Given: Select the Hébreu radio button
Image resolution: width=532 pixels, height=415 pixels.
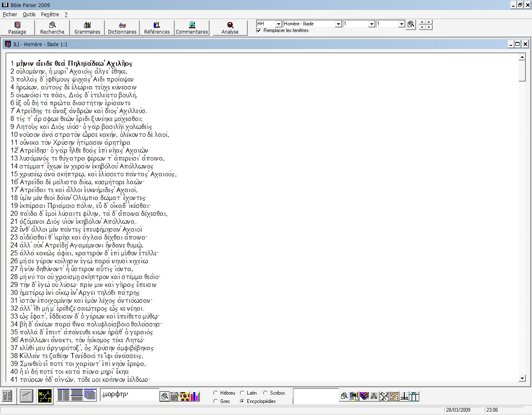Looking at the screenshot, I should [216, 393].
